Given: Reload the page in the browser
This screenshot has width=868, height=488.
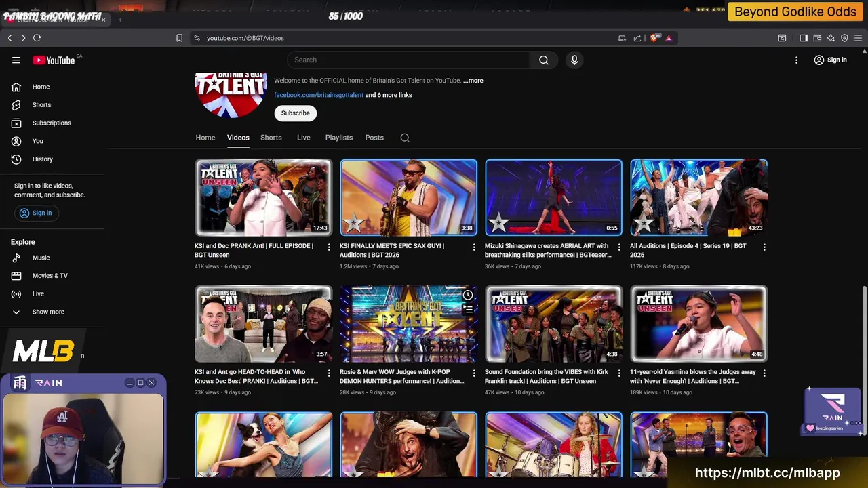Looking at the screenshot, I should [x=37, y=38].
